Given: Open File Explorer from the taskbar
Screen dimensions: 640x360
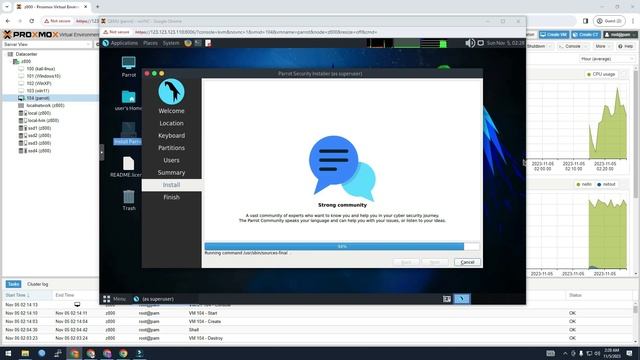Looking at the screenshot, I should 25,353.
